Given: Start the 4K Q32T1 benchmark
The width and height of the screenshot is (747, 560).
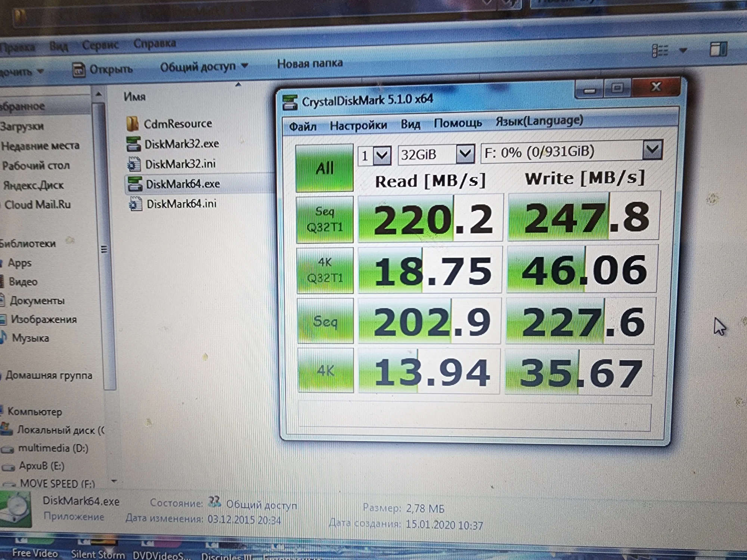Looking at the screenshot, I should pos(325,270).
